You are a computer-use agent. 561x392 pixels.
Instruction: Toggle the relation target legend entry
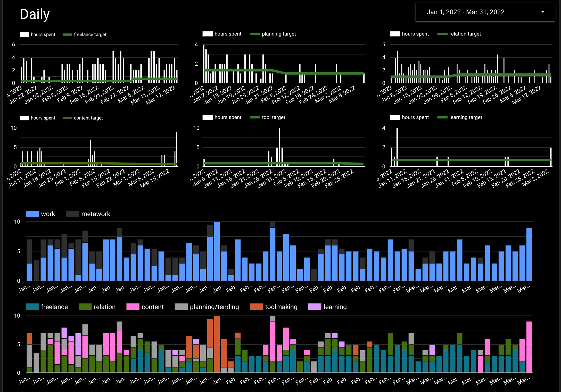[465, 34]
